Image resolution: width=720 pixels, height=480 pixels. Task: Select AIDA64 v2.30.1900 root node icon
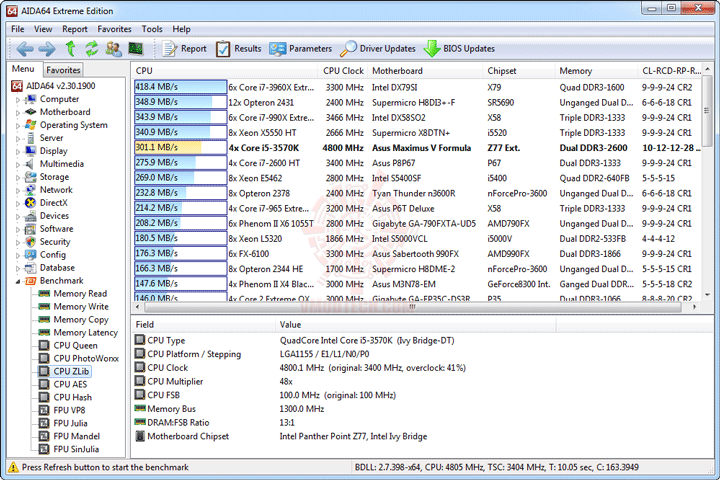pyautogui.click(x=17, y=86)
